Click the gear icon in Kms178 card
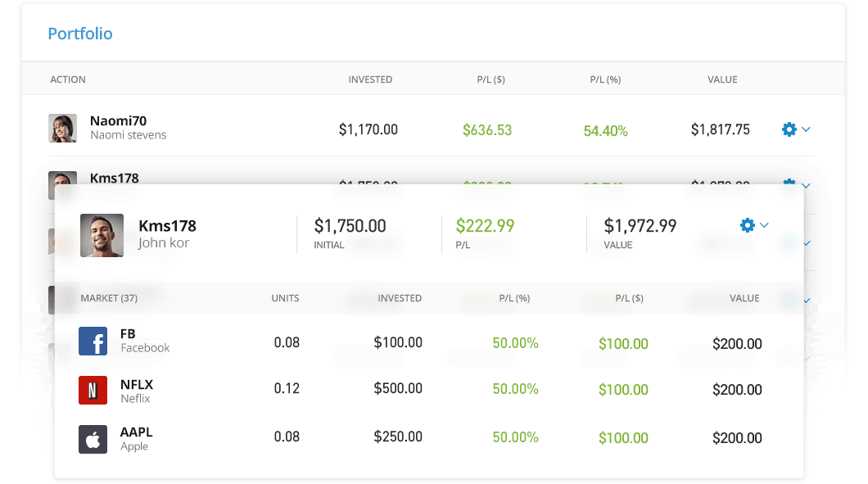The image size is (868, 484). click(747, 225)
